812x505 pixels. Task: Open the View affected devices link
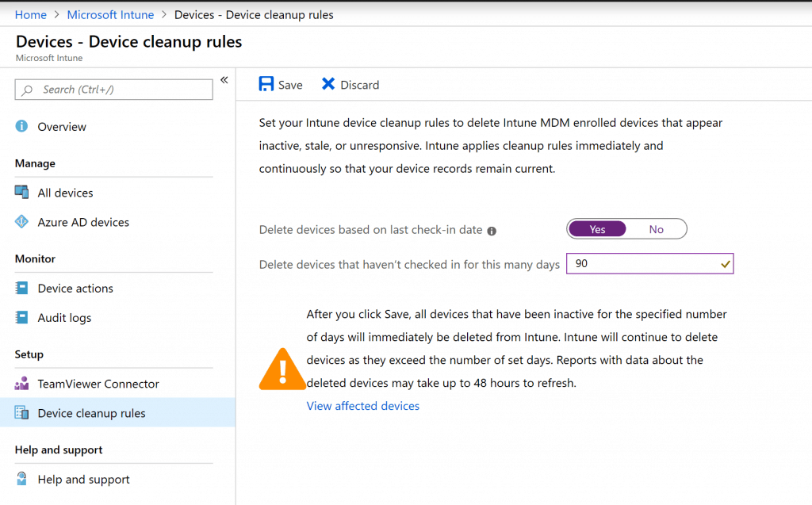coord(362,406)
